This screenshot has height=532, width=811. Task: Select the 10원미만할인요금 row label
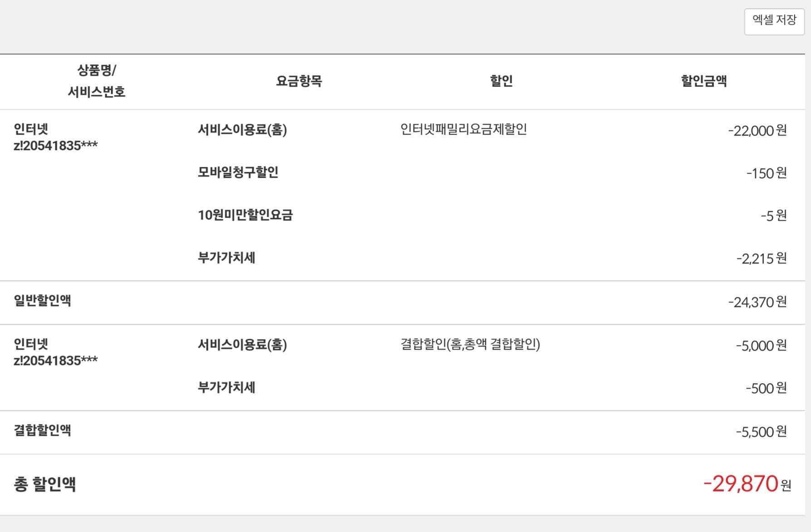245,215
